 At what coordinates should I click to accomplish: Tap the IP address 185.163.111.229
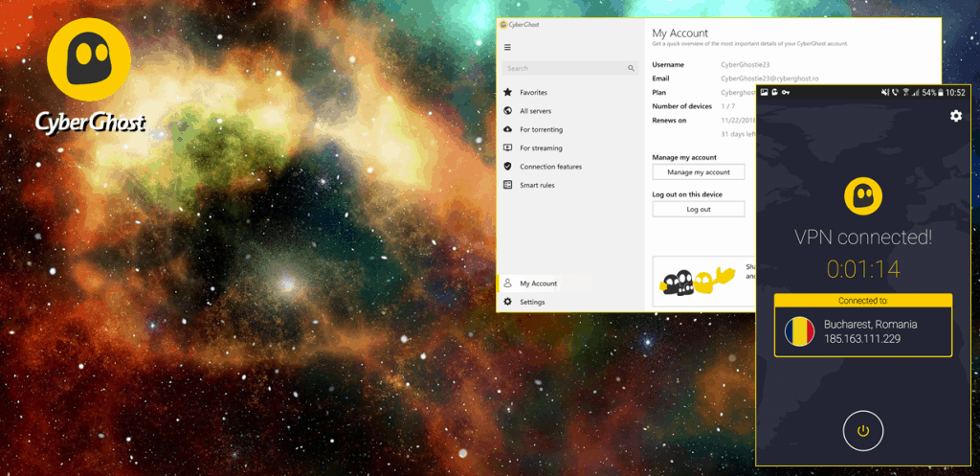click(x=862, y=339)
